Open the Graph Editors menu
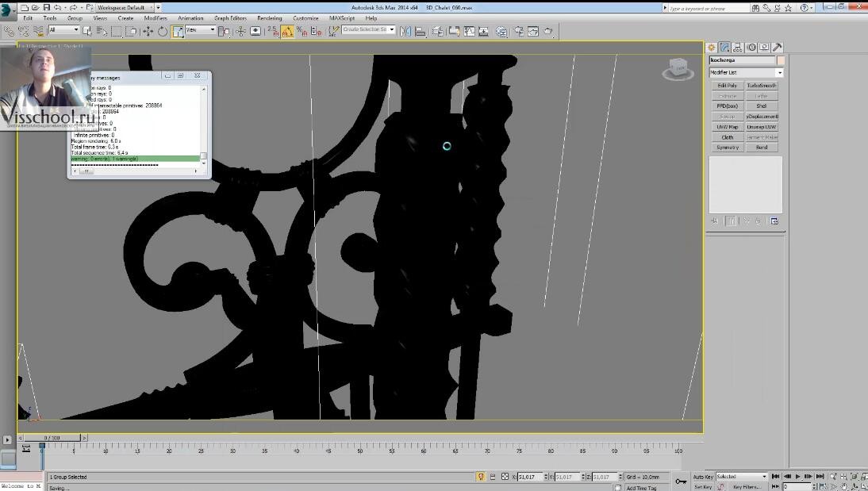868x491 pixels. pos(230,18)
